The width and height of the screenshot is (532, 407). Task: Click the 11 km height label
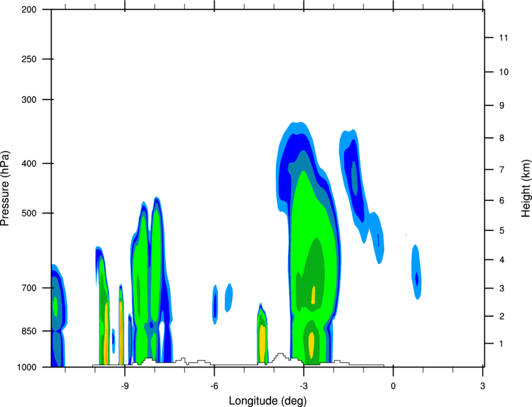[x=503, y=38]
